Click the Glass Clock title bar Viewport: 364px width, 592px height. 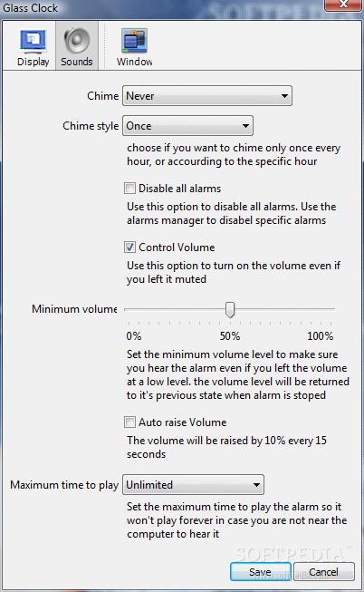click(162, 8)
